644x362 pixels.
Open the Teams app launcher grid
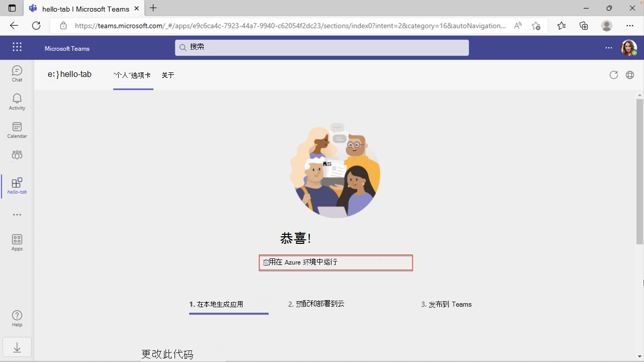(x=17, y=47)
